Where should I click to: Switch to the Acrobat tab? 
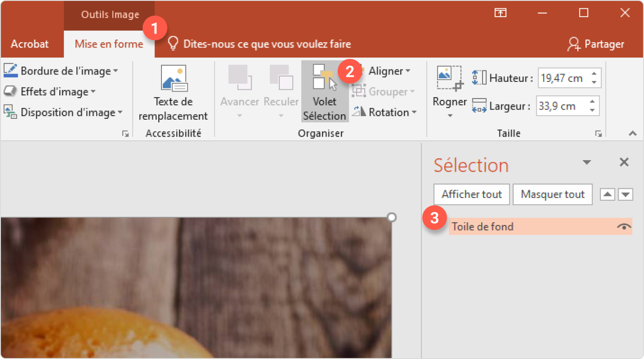pos(29,44)
